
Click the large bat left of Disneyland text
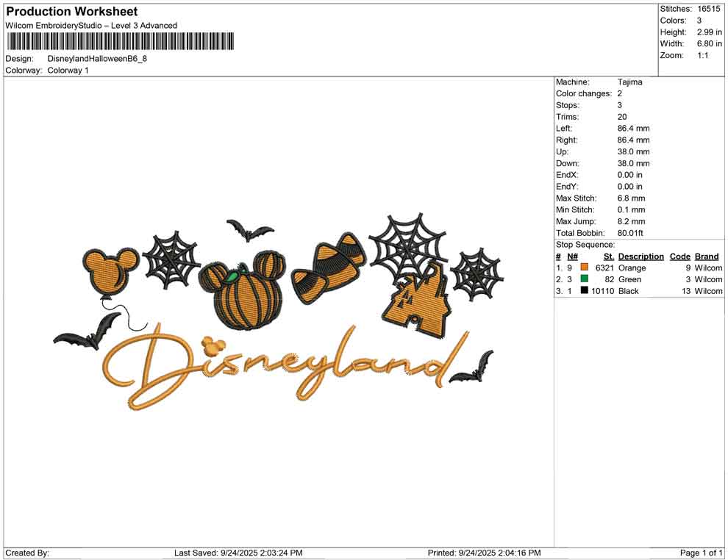pos(86,331)
